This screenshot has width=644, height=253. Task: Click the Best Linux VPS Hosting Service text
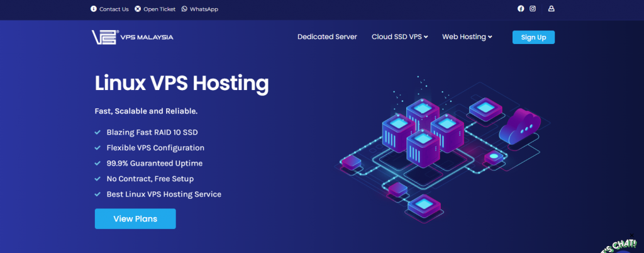[x=164, y=194]
